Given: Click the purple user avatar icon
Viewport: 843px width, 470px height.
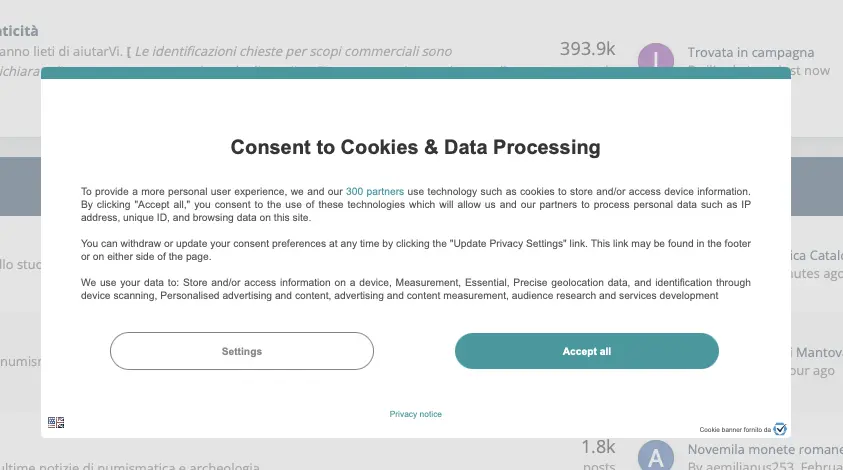Looking at the screenshot, I should pos(655,56).
